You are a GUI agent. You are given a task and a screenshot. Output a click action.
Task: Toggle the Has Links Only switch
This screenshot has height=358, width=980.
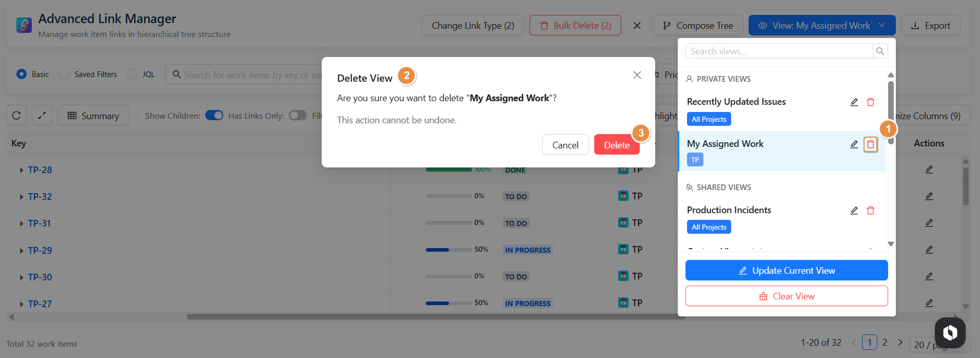click(298, 115)
